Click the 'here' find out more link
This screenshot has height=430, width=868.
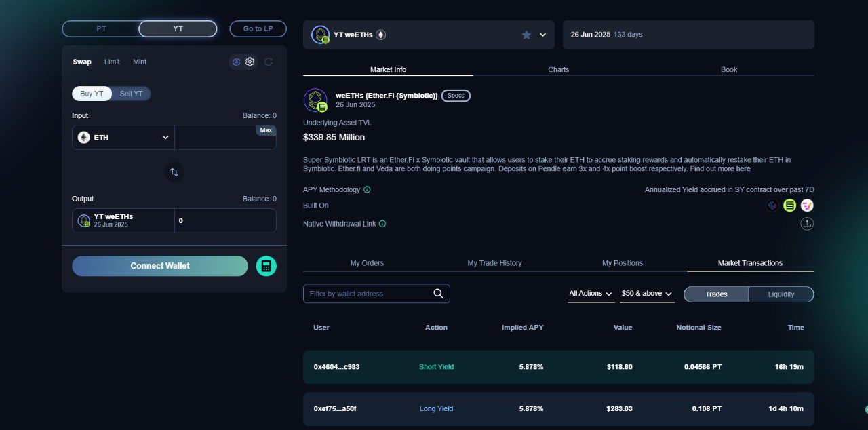[743, 169]
